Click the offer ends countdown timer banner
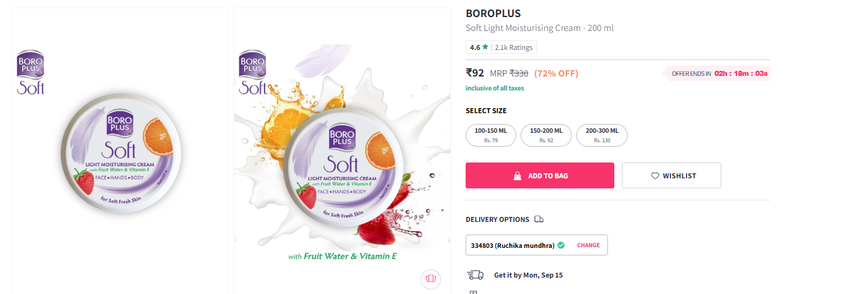 pos(718,73)
